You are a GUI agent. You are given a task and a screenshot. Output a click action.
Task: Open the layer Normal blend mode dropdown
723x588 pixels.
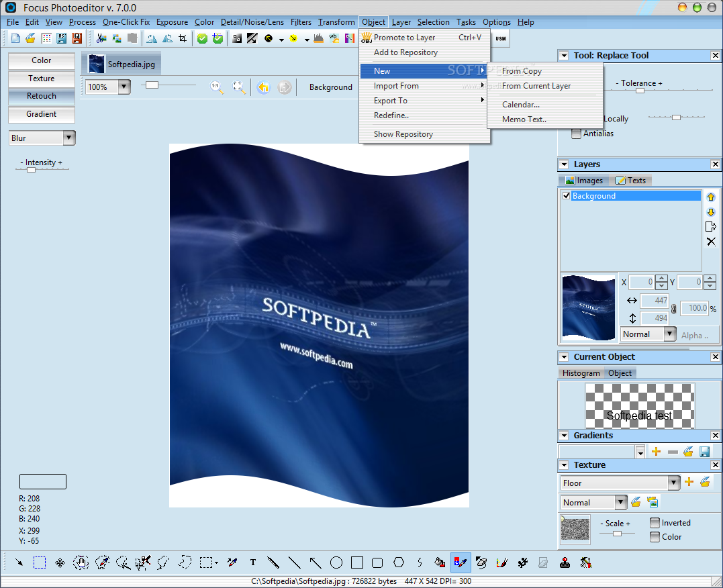(x=670, y=334)
